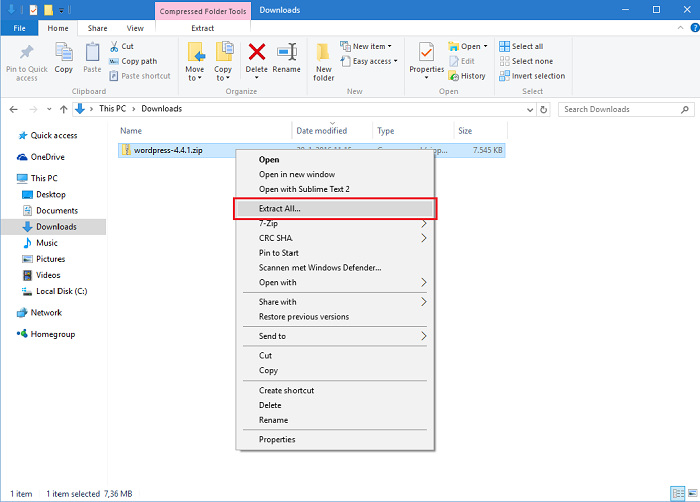
Task: Select OneDrive in navigation pane
Action: click(x=41, y=157)
